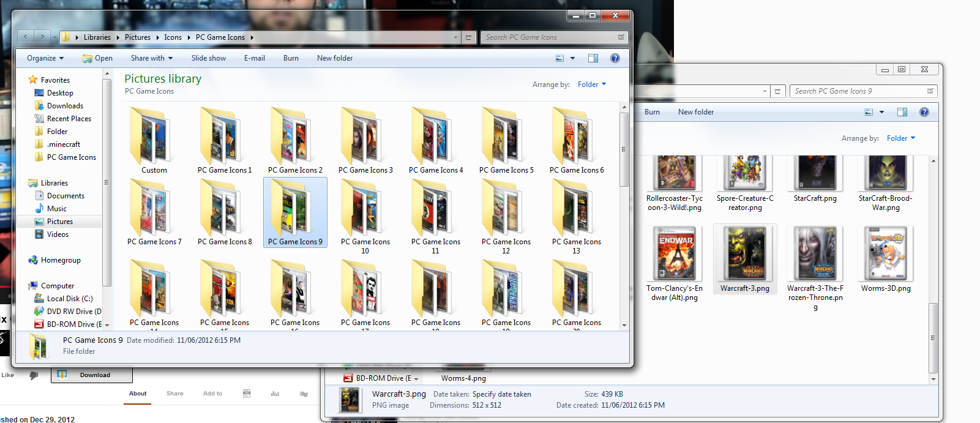The image size is (980, 423).
Task: Select the PC Game Icons 12 folder
Action: [506, 217]
